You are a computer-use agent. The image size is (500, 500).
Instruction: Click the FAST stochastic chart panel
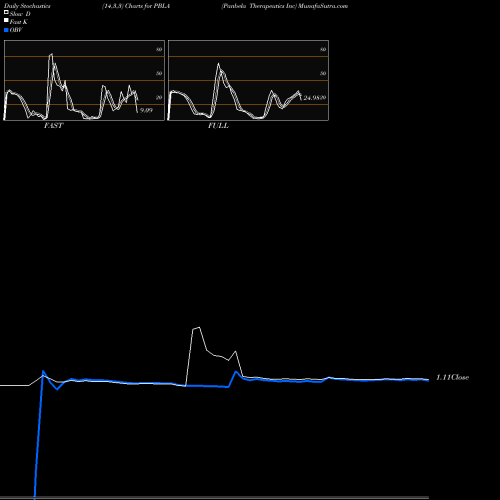84,80
